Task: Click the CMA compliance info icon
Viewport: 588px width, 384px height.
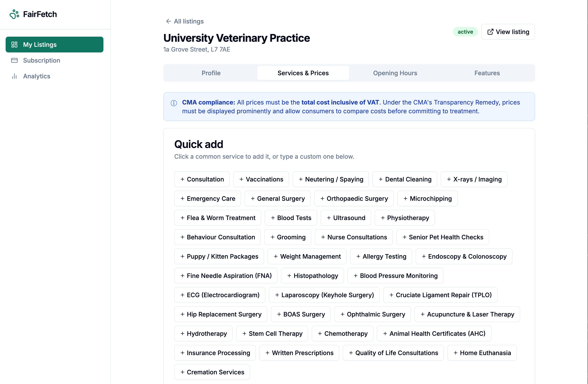Action: (x=174, y=103)
